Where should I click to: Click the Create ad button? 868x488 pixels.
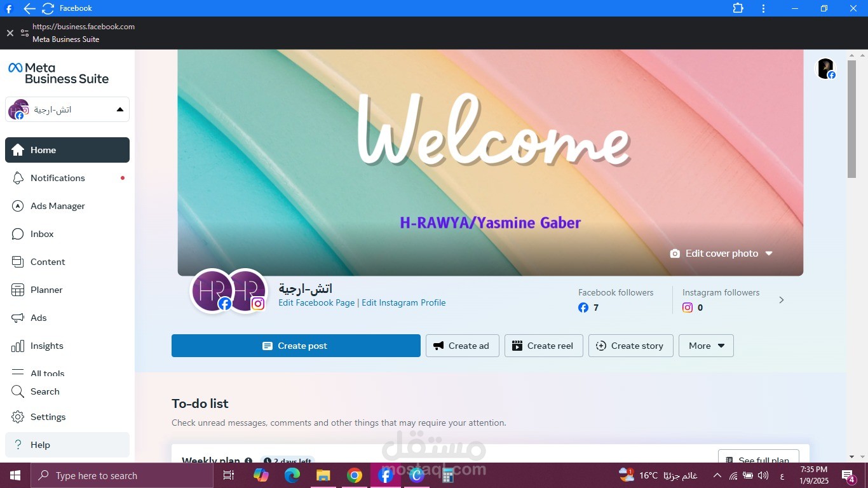(x=463, y=346)
